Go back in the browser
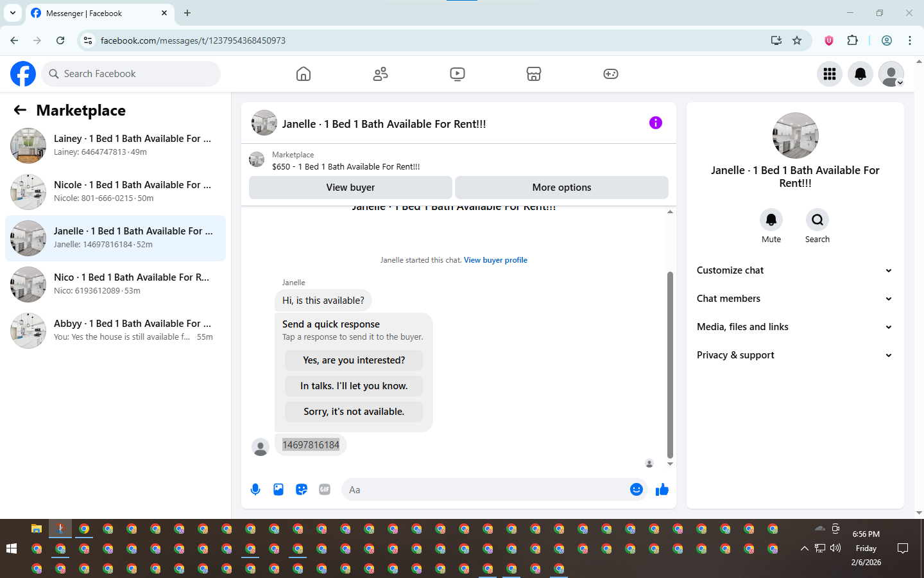924x578 pixels. click(x=14, y=40)
